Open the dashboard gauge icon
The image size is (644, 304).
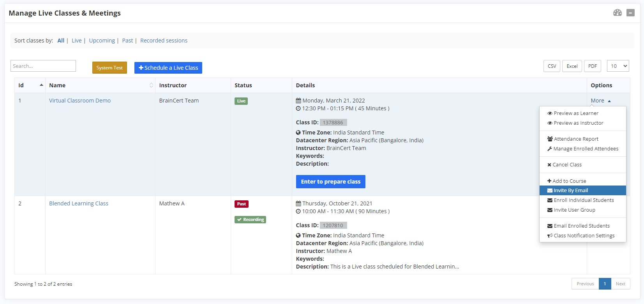618,13
